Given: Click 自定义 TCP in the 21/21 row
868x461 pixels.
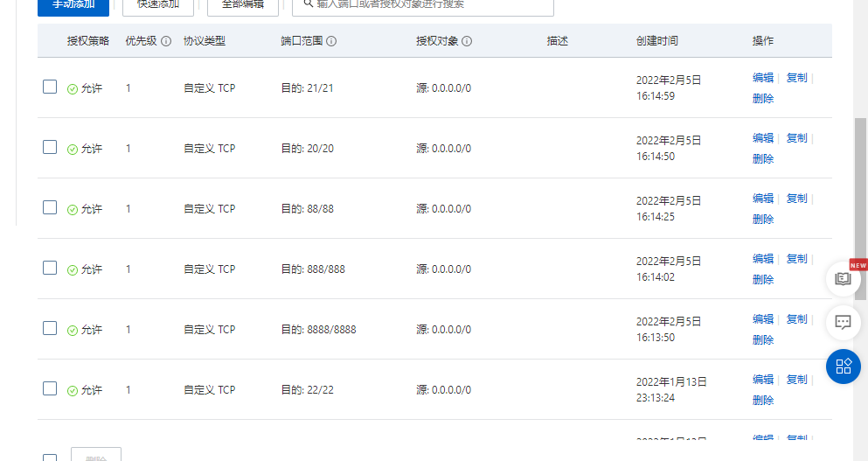Looking at the screenshot, I should point(209,88).
